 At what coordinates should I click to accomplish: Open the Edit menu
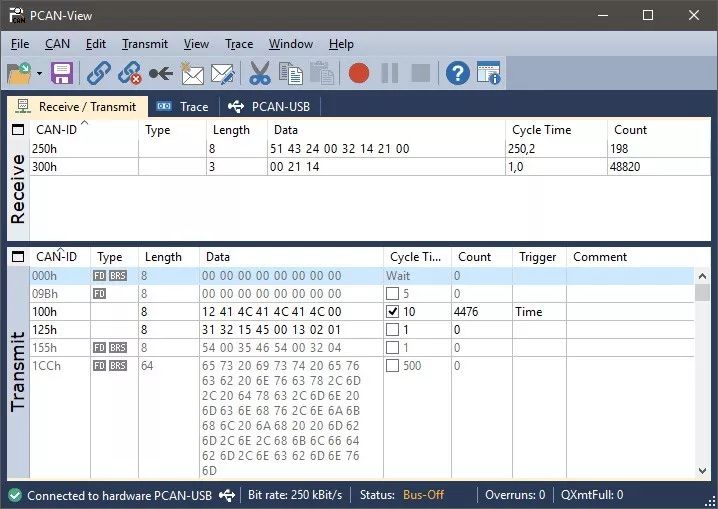(x=96, y=44)
